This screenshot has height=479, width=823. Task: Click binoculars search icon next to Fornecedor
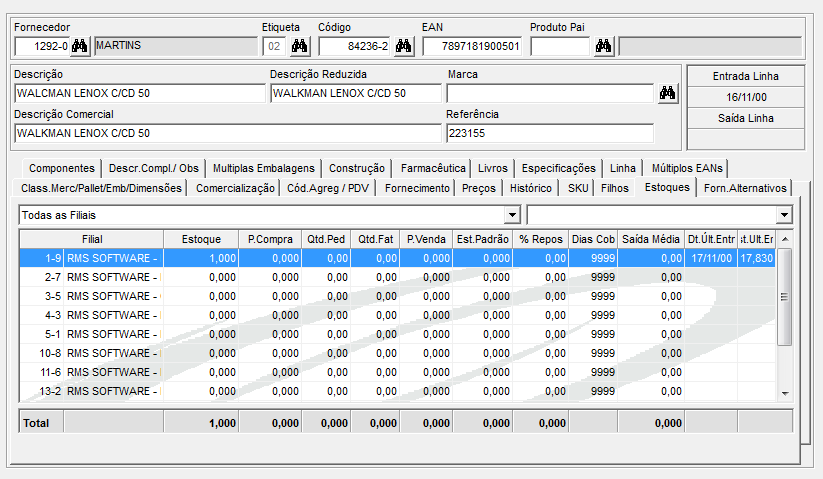tap(80, 46)
